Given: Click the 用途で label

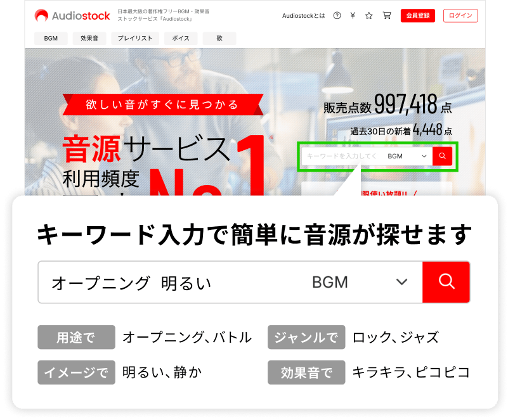Looking at the screenshot, I should [x=76, y=337].
